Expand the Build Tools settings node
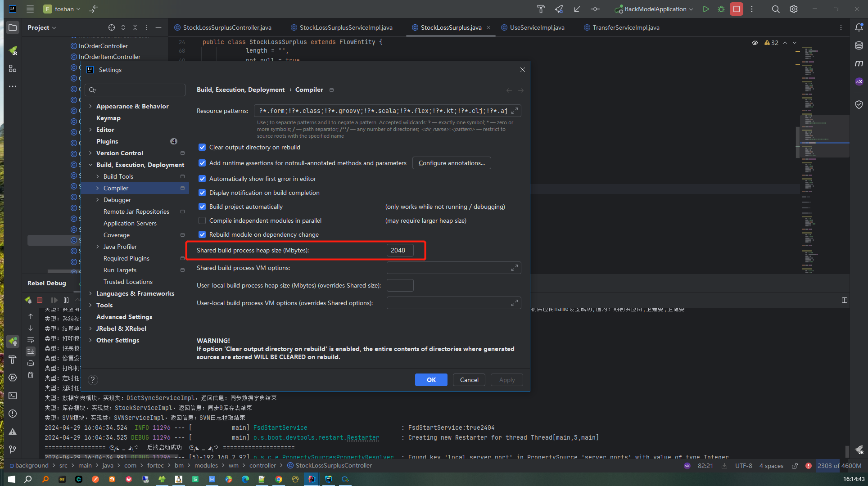This screenshot has width=868, height=486. tap(98, 176)
